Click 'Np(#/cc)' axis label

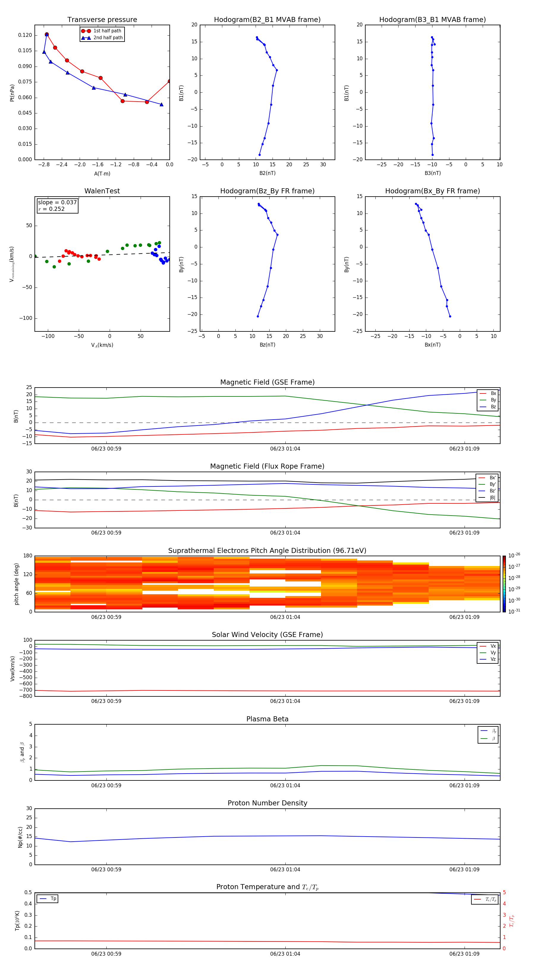pos(21,837)
